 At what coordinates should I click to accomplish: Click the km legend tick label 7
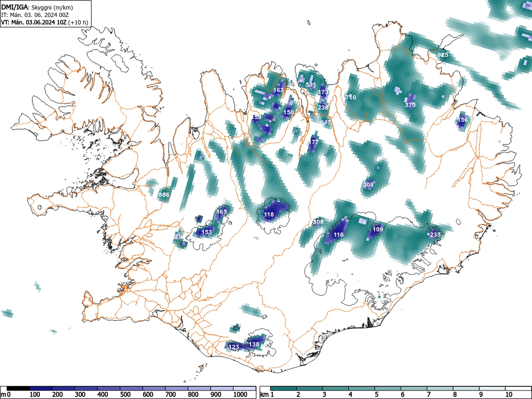click(x=428, y=395)
